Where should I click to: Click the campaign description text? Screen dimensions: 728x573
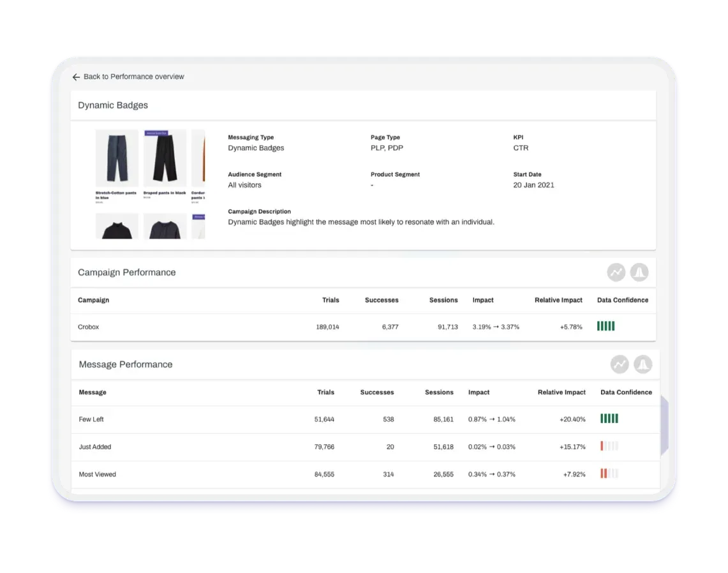click(360, 222)
